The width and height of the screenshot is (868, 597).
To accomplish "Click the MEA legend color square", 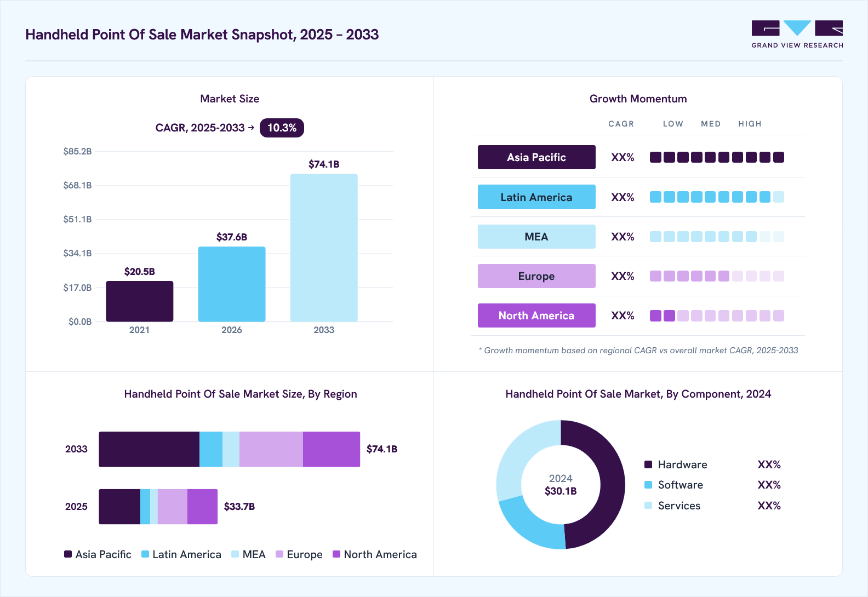I will pos(235,554).
